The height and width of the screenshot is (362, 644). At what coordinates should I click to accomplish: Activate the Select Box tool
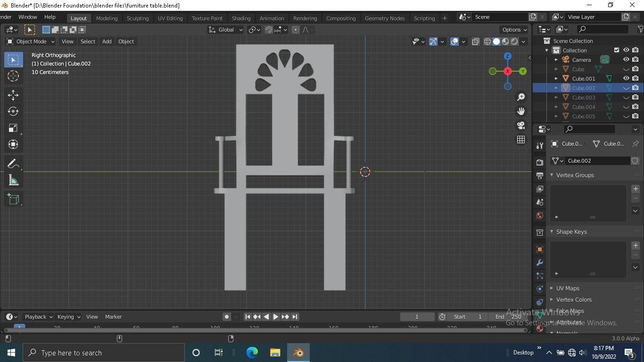pos(13,59)
